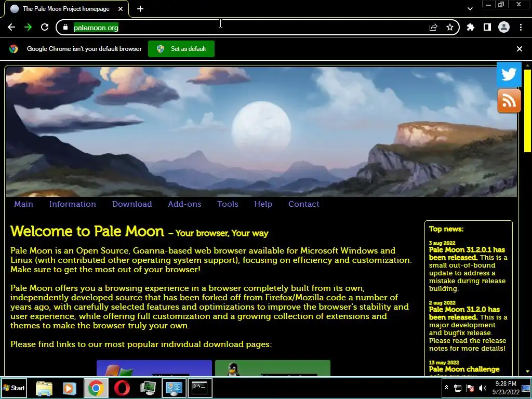Open the Chrome extensions puzzle icon
532x399 pixels.
(471, 27)
